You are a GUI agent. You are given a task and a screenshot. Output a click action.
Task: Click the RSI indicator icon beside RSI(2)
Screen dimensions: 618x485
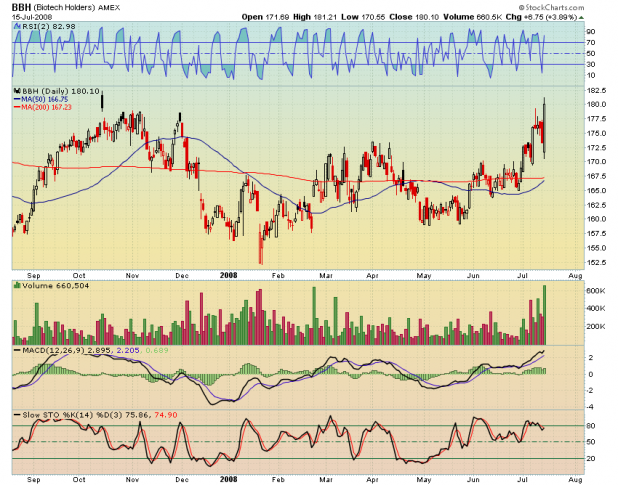click(x=17, y=26)
